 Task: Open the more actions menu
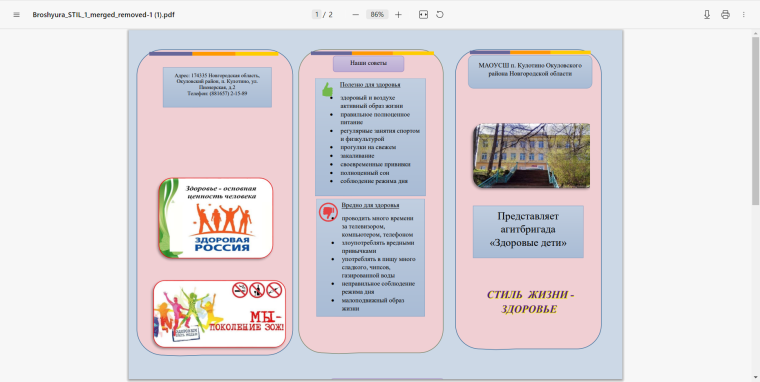[744, 15]
